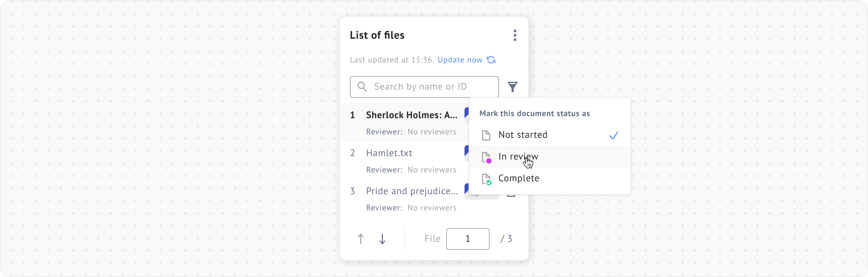
Task: Click the blue checkmark next to Not started
Action: (613, 135)
